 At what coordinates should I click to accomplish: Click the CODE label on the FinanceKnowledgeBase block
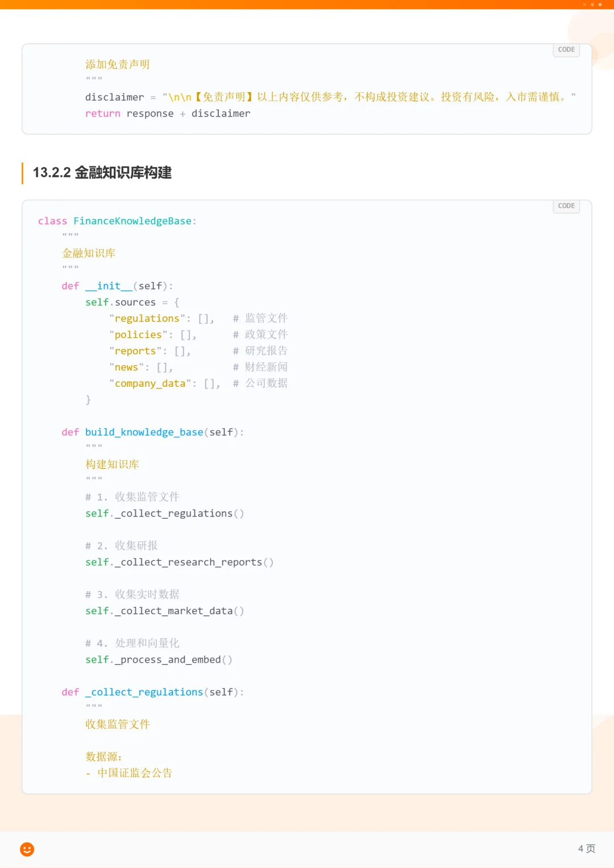click(566, 206)
